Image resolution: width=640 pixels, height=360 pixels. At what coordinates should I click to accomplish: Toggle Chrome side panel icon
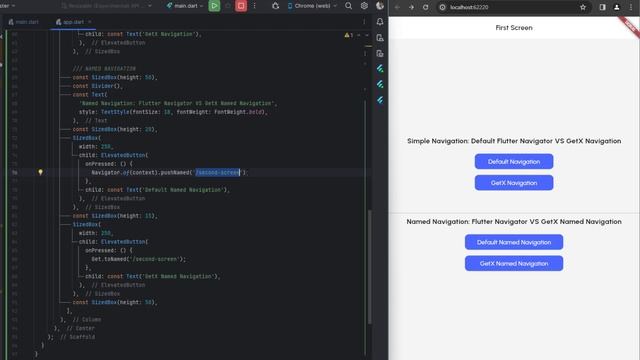point(602,7)
